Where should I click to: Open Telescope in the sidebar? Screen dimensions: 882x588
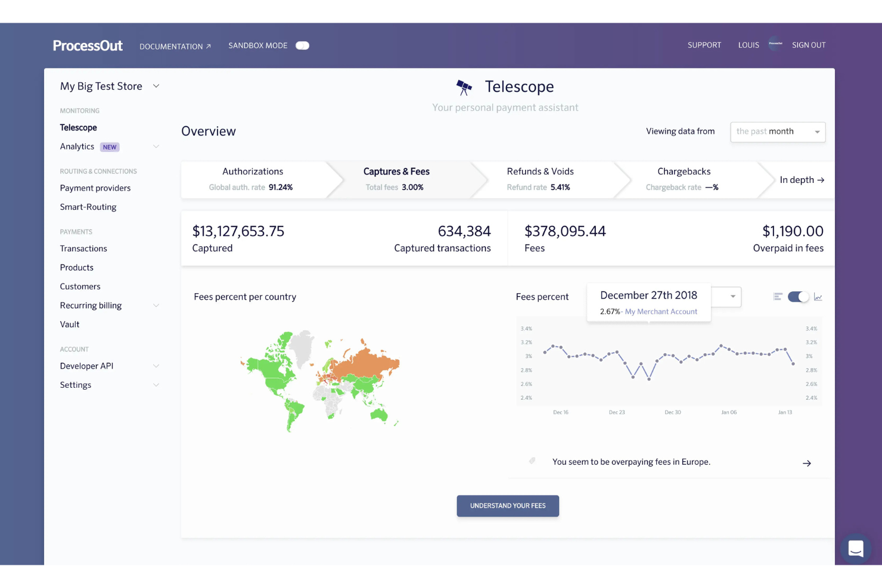pyautogui.click(x=78, y=127)
